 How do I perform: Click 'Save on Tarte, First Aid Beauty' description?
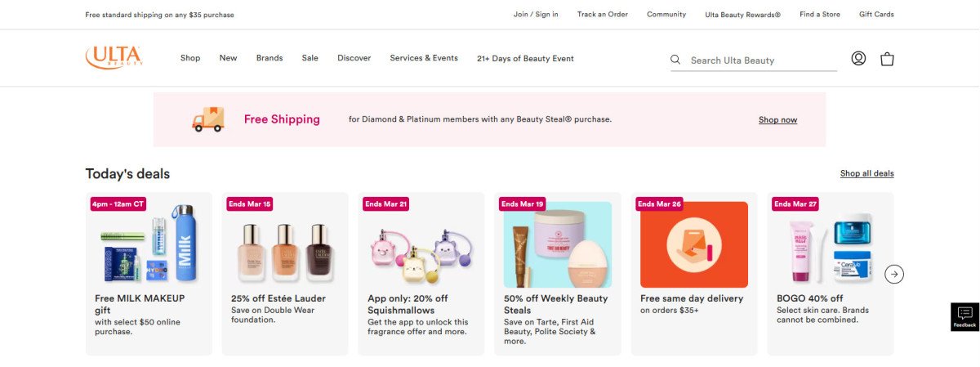click(550, 332)
